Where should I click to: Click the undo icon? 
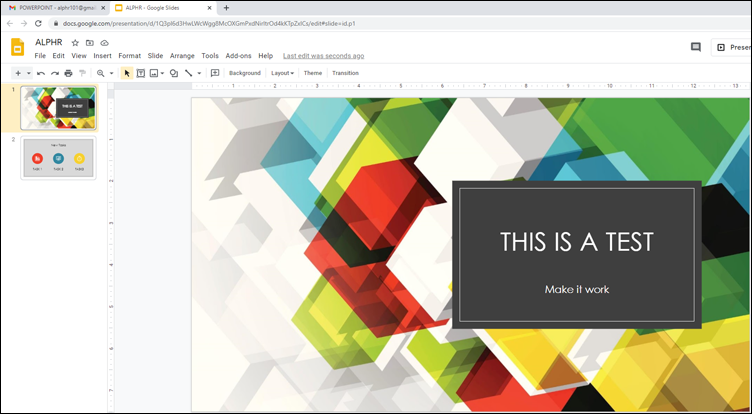click(x=41, y=73)
